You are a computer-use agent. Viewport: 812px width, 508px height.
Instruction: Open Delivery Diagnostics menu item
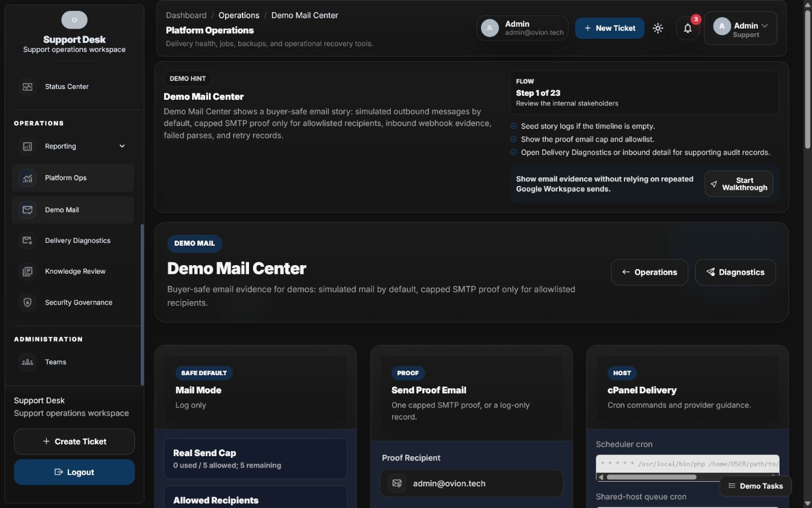point(73,241)
